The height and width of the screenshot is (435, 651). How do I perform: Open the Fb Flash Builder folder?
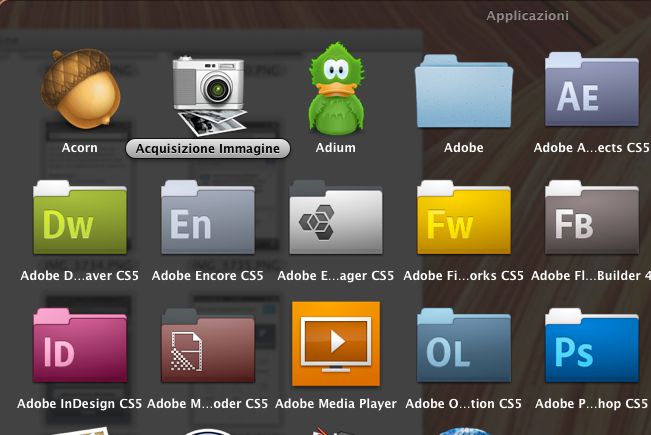click(x=592, y=217)
